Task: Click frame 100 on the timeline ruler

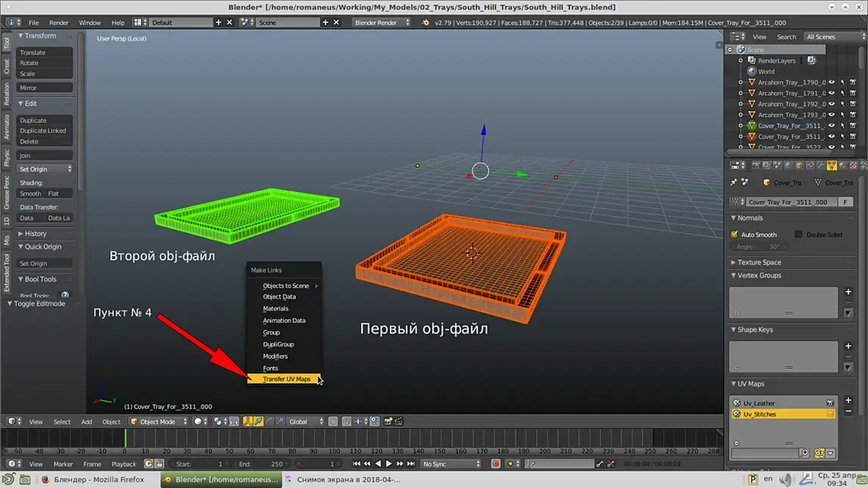Action: click(335, 451)
